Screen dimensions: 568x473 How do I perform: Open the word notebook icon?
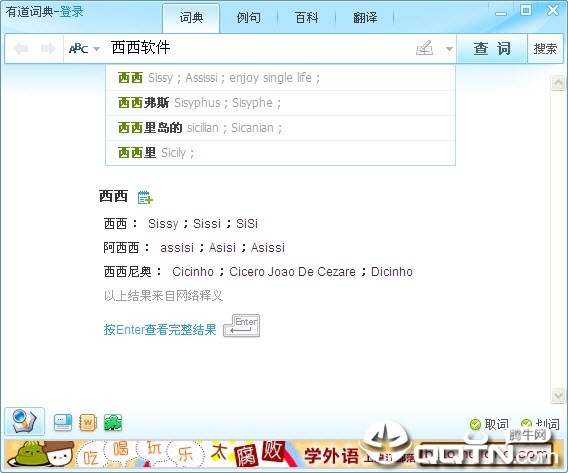click(x=88, y=423)
